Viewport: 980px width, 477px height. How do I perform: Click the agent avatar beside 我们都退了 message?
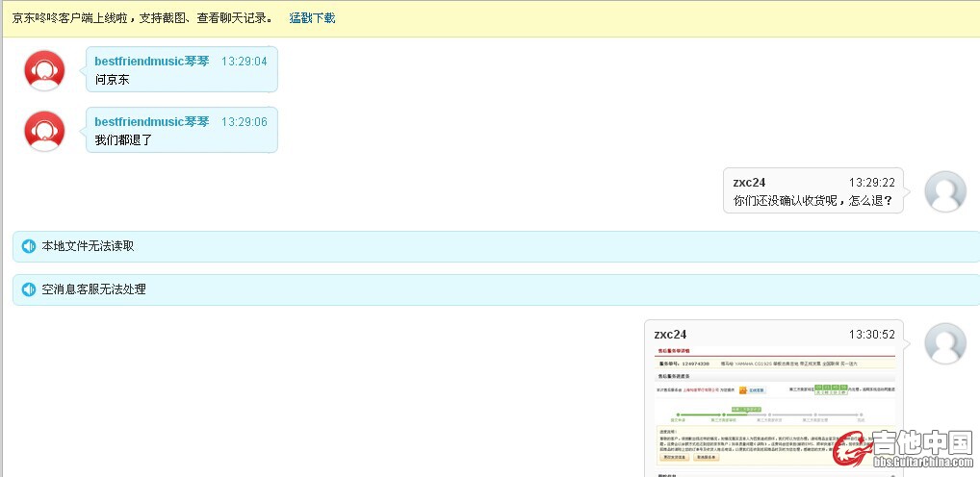tap(44, 131)
